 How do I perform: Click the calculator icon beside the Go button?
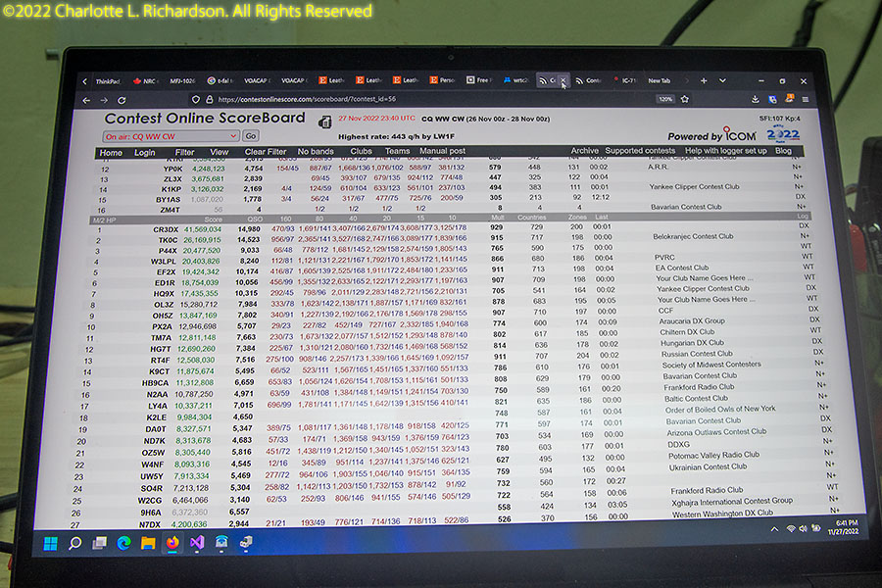pos(324,123)
